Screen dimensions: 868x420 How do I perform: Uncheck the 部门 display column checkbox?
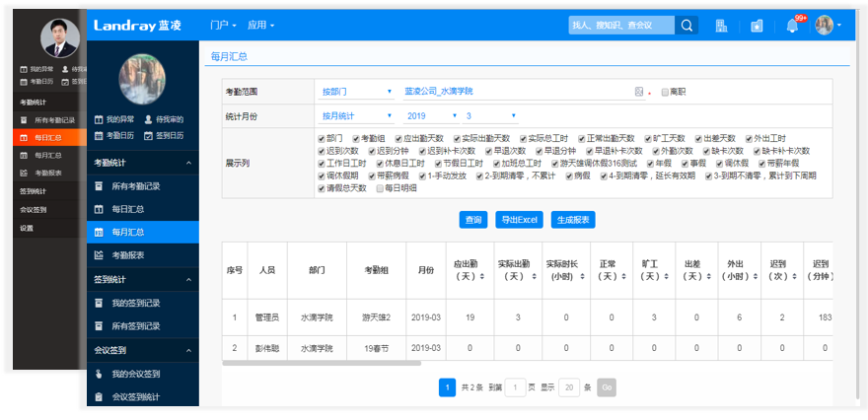pos(322,138)
